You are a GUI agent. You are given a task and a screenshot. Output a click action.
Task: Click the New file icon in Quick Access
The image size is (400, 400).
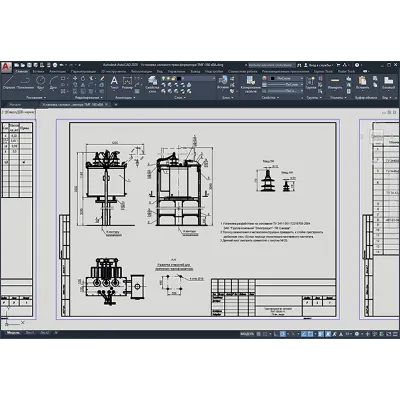pos(17,65)
